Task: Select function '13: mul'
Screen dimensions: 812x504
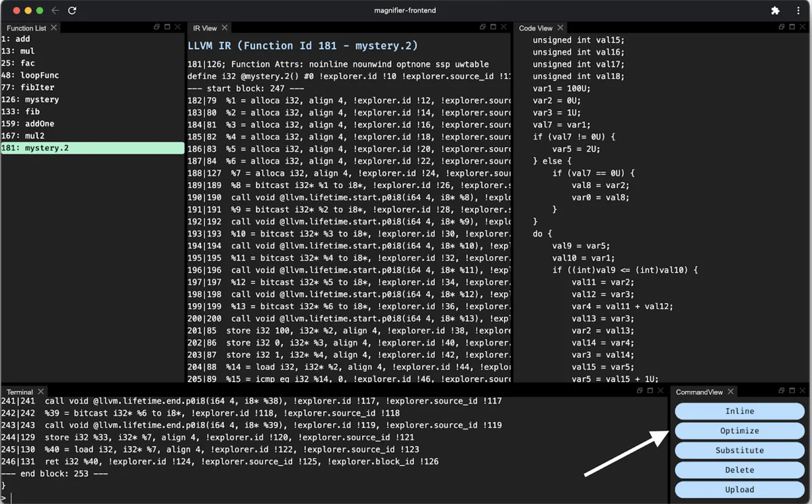Action: pos(93,51)
